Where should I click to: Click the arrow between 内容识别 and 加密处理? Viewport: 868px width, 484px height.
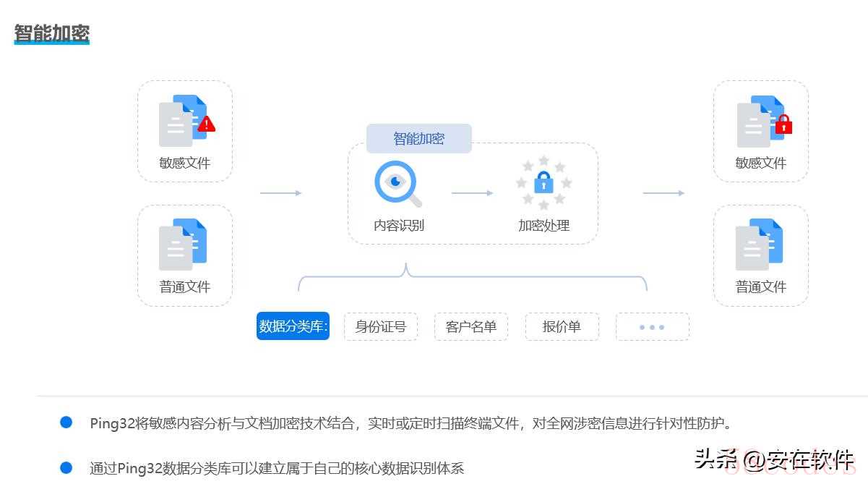(x=472, y=193)
